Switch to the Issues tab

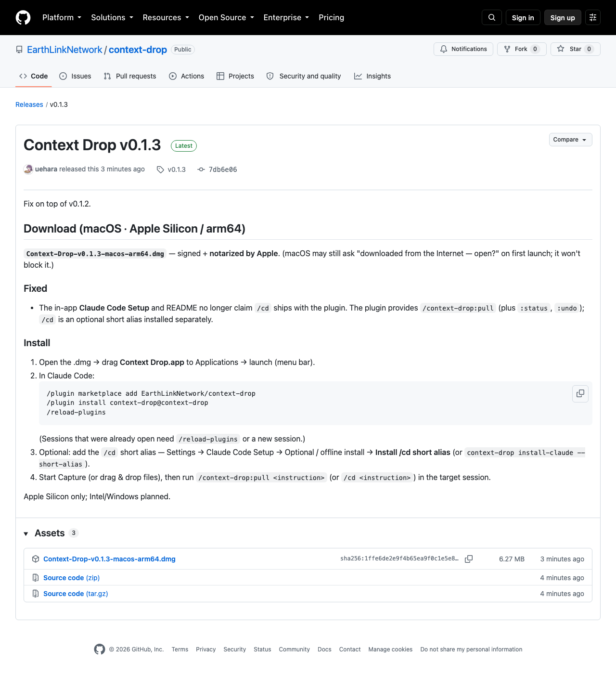pyautogui.click(x=75, y=76)
